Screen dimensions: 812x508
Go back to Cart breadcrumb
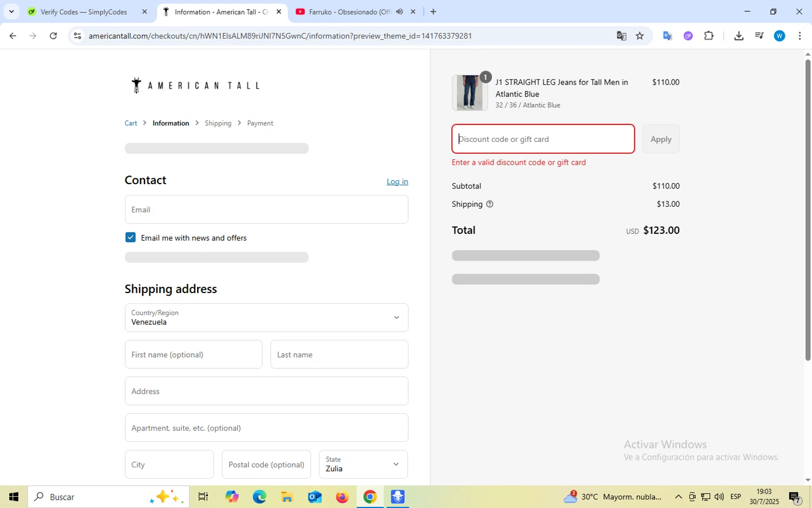pos(131,123)
